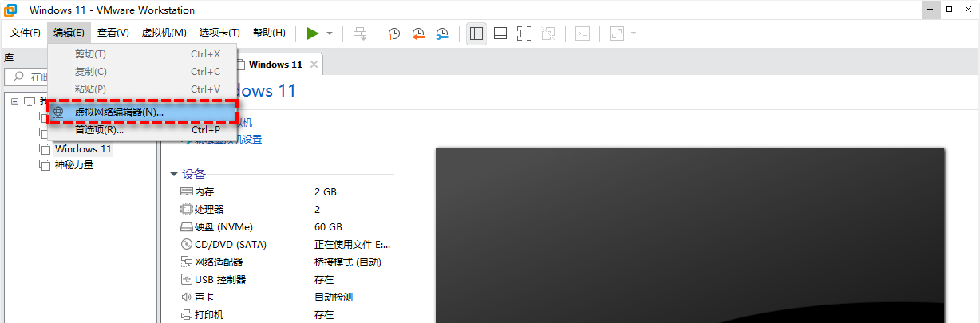Take a snapshot with the clock-plus icon
The width and height of the screenshot is (980, 323).
[393, 33]
